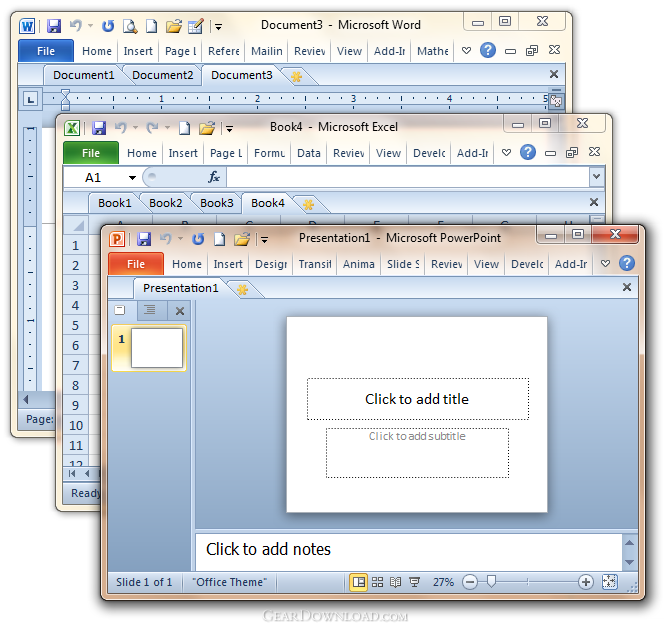This screenshot has width=670, height=624.
Task: Click the Spelling and Edit icon in Word
Action: click(196, 26)
